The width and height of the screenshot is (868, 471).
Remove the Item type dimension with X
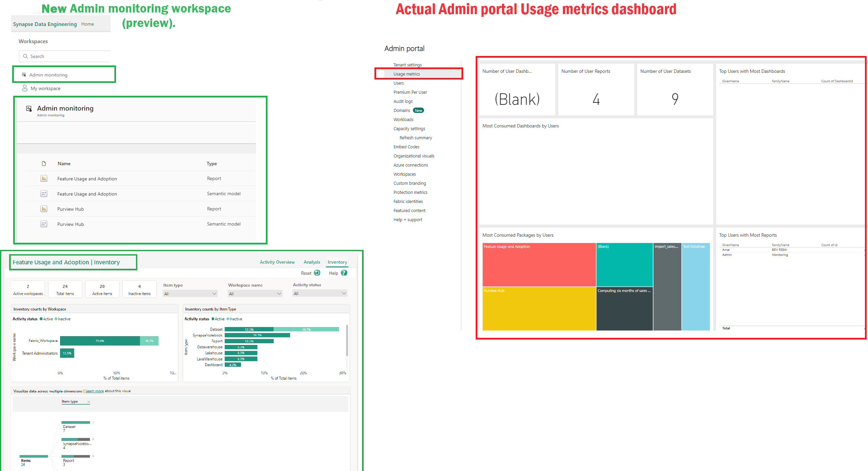[x=89, y=402]
